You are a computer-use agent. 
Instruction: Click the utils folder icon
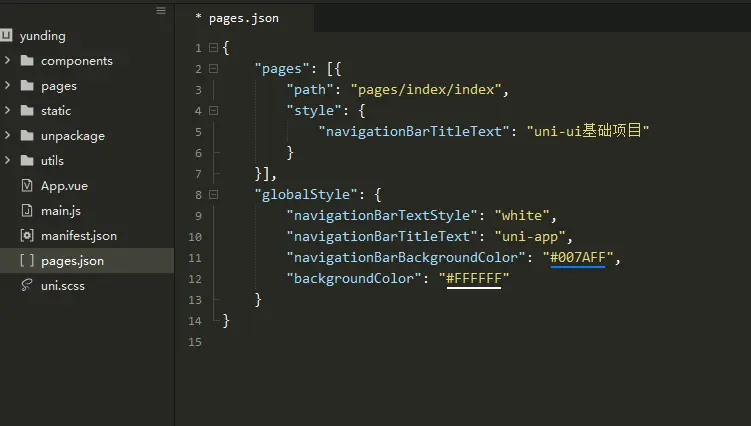pos(27,160)
